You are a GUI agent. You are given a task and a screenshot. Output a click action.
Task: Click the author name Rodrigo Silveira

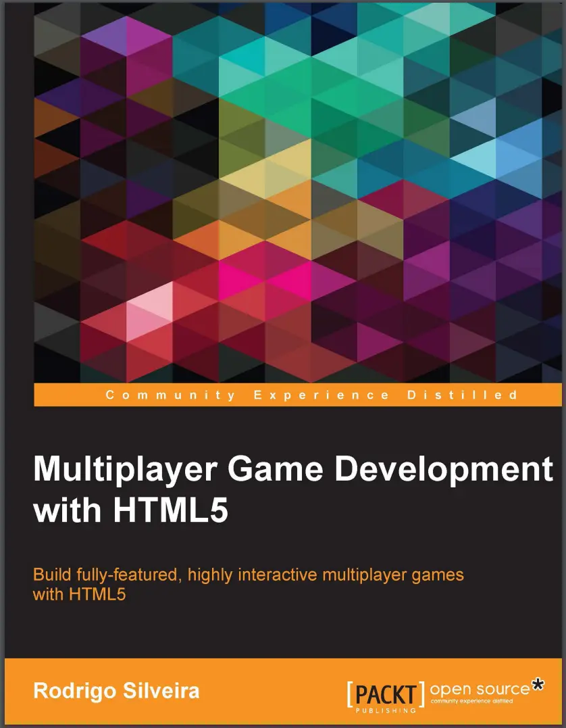pos(115,691)
